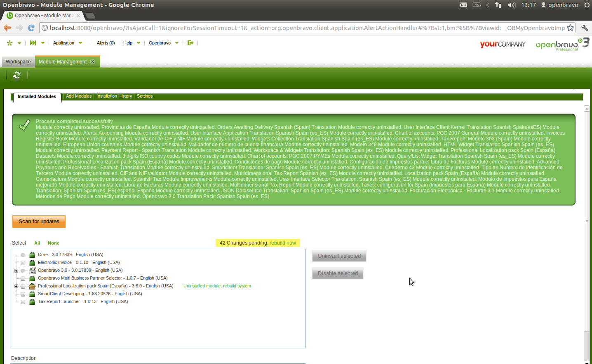Screen dimensions: 592x364
Task: Select All modules link
Action: coord(37,243)
